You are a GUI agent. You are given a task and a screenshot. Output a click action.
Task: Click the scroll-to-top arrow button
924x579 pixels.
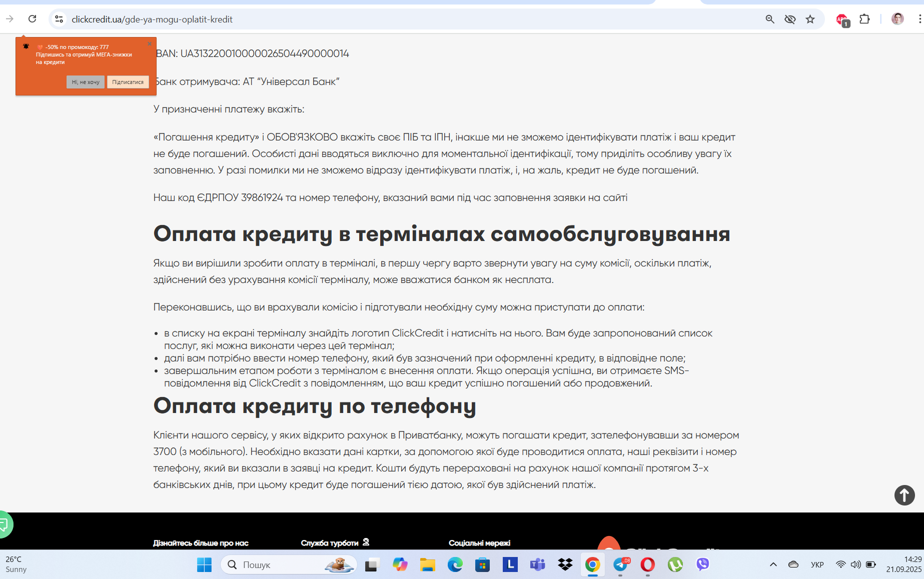(x=904, y=495)
